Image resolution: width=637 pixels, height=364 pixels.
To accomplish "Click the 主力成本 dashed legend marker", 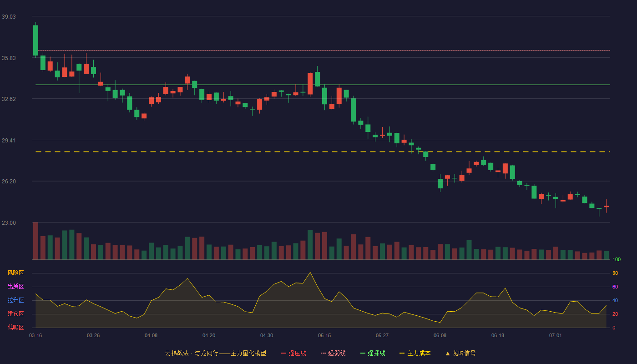I will click(402, 353).
